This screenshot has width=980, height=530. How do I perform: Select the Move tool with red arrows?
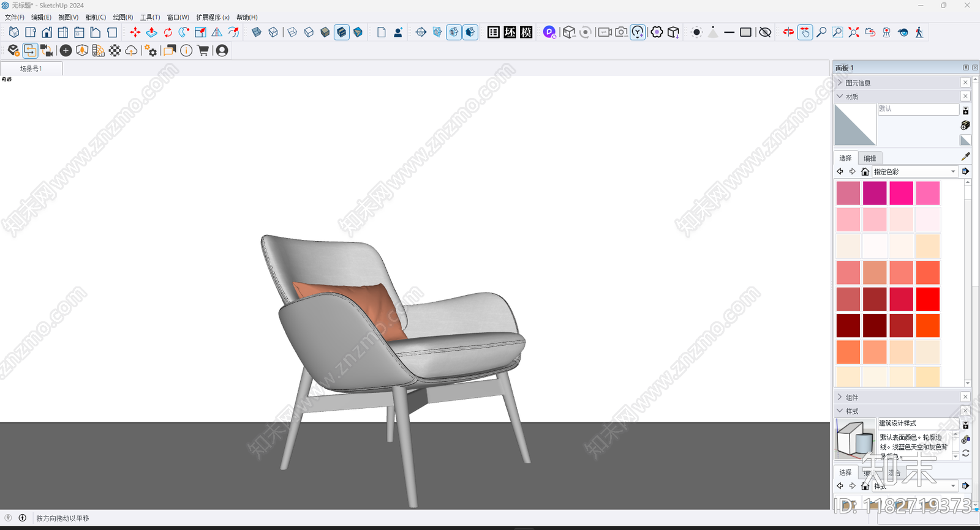pyautogui.click(x=135, y=32)
